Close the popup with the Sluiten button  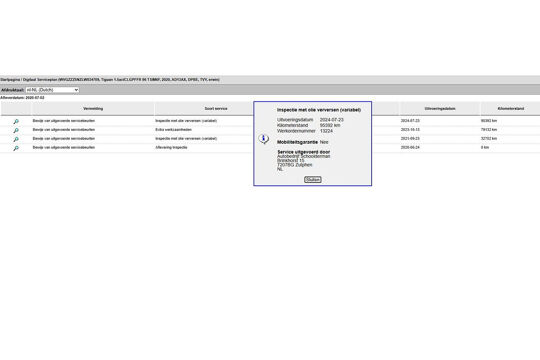click(313, 179)
